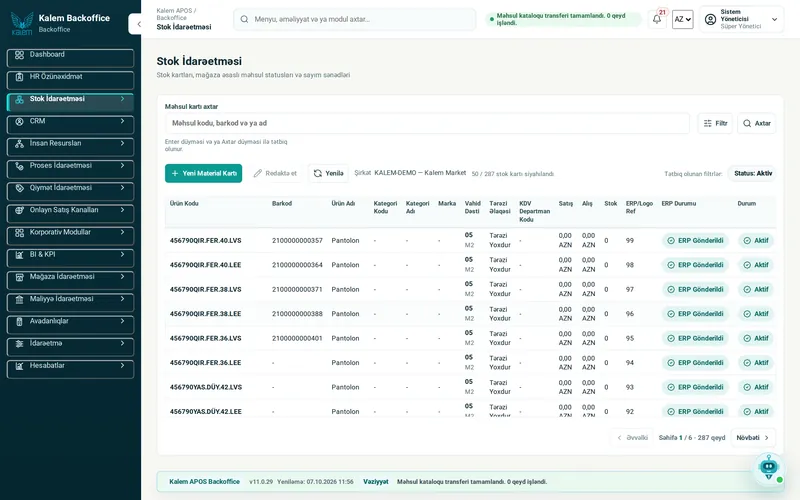Open Avadanlıqlar menu item

70,324
